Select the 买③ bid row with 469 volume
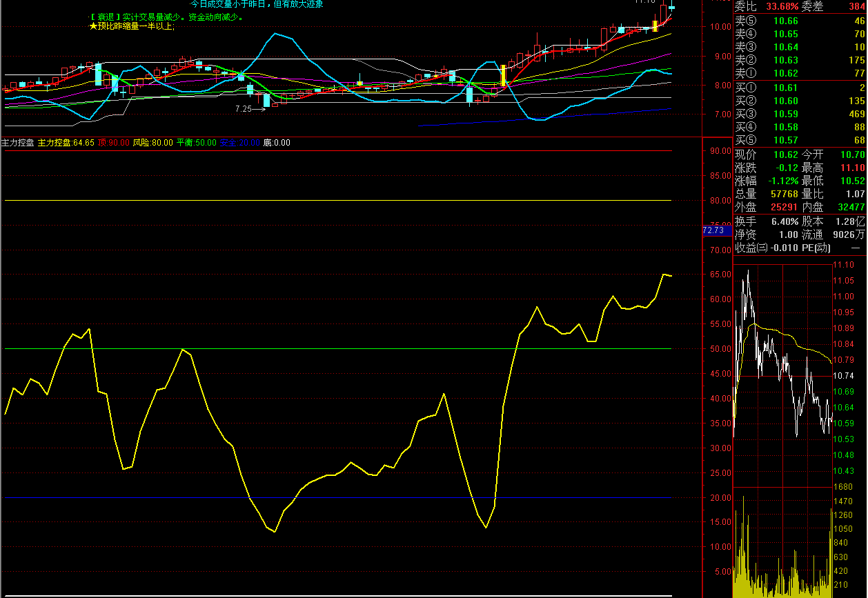Viewport: 868px width, 598px height. click(799, 114)
